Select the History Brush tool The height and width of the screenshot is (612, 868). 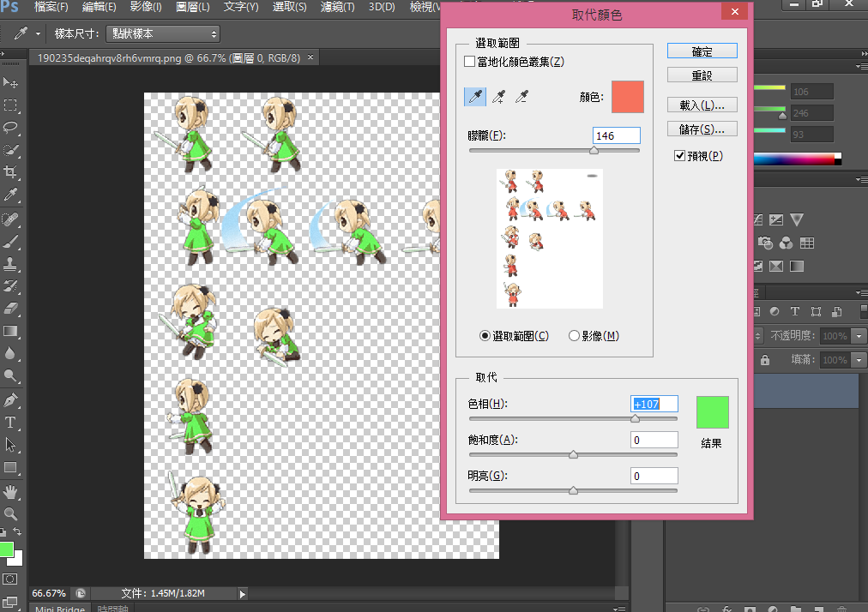point(10,286)
